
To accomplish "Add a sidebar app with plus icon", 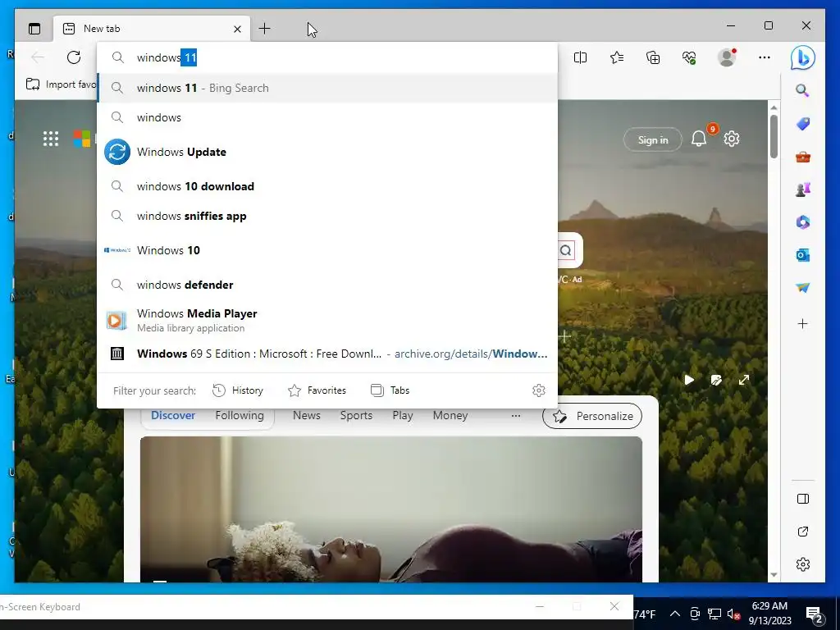I will (x=802, y=323).
